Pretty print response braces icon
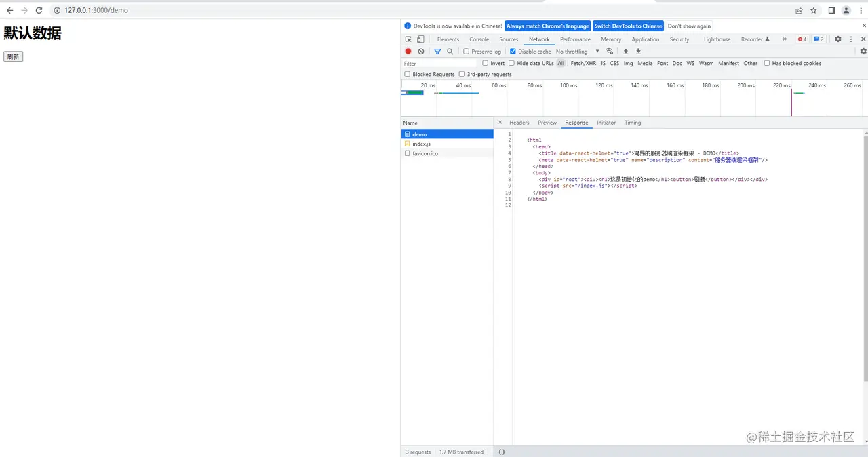868x457 pixels. [502, 452]
